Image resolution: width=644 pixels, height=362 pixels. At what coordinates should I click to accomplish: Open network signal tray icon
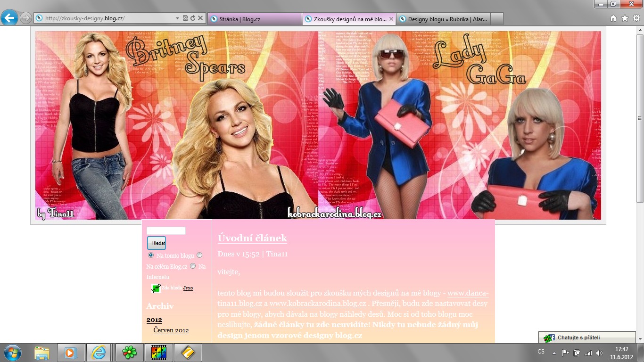pos(588,353)
